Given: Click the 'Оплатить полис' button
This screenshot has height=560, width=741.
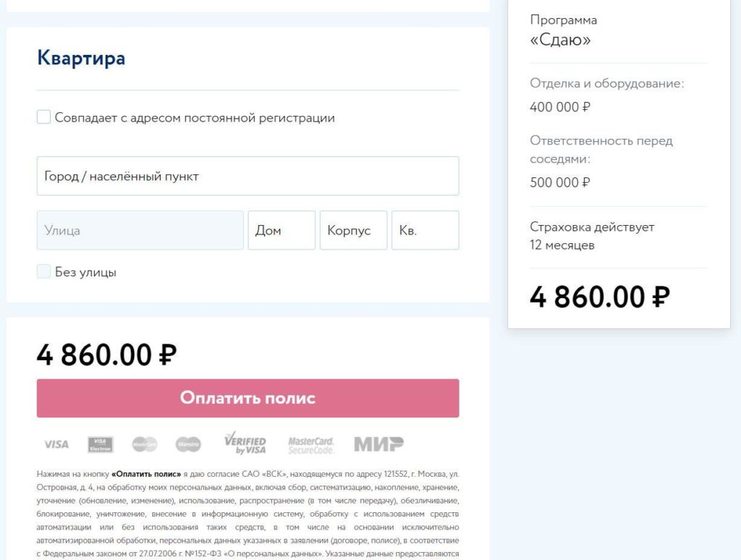Looking at the screenshot, I should click(x=247, y=398).
